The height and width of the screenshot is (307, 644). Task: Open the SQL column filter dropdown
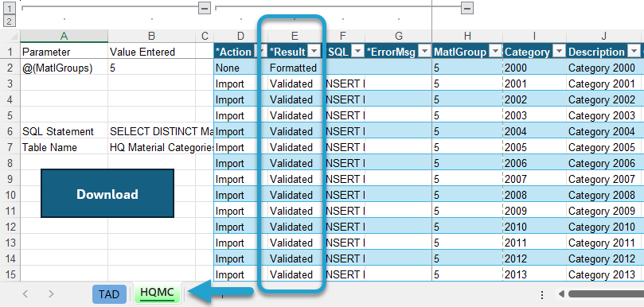tap(357, 52)
